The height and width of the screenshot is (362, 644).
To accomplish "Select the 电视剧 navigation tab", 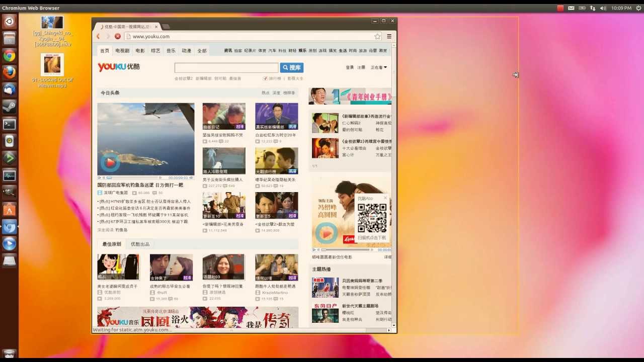I will [122, 51].
